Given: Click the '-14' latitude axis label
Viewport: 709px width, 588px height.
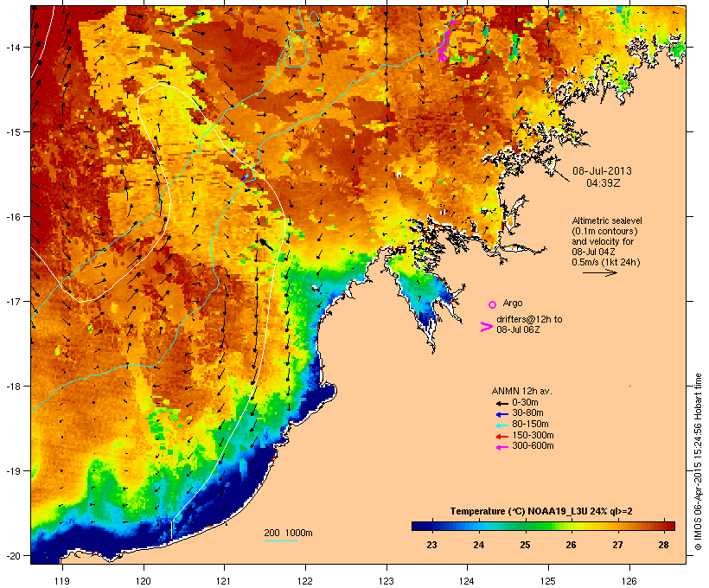Looking at the screenshot, I should (x=12, y=47).
